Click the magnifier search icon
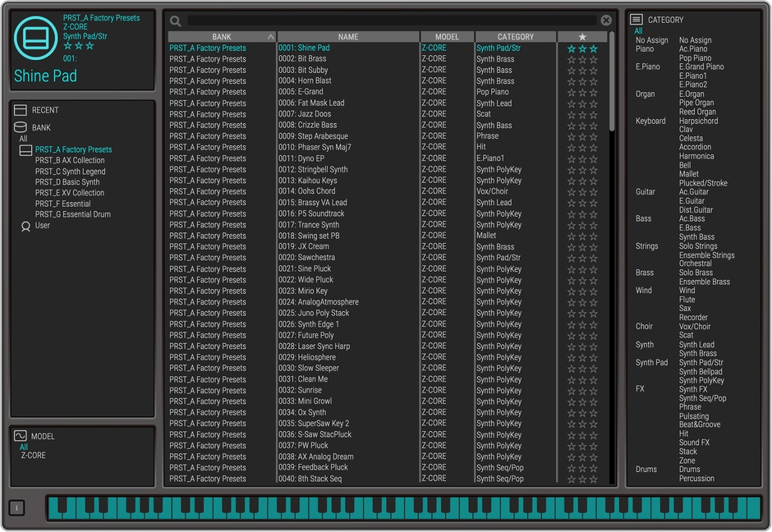772x532 pixels. coord(175,21)
